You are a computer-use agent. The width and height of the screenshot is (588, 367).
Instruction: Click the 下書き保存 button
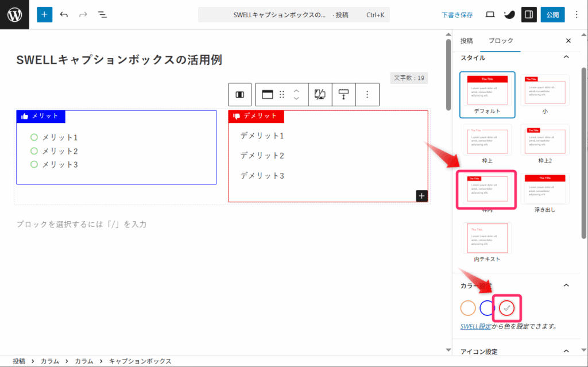(x=457, y=15)
